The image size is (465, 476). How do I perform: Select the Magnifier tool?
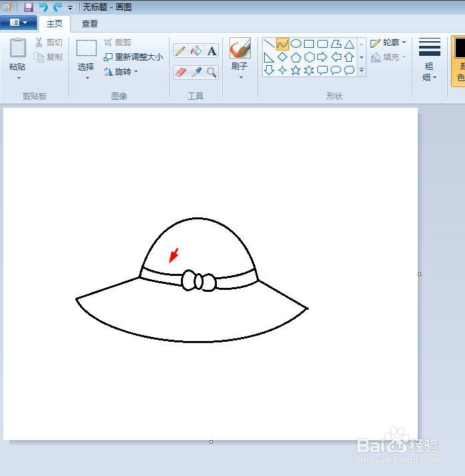pos(212,72)
